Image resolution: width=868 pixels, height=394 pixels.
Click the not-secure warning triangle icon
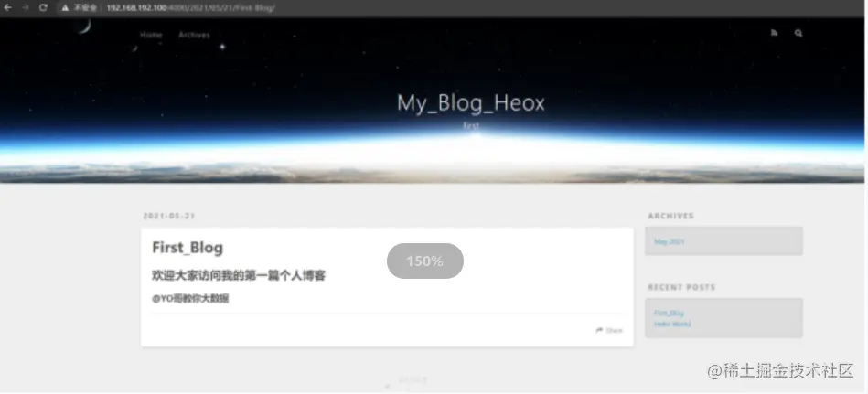(x=65, y=7)
